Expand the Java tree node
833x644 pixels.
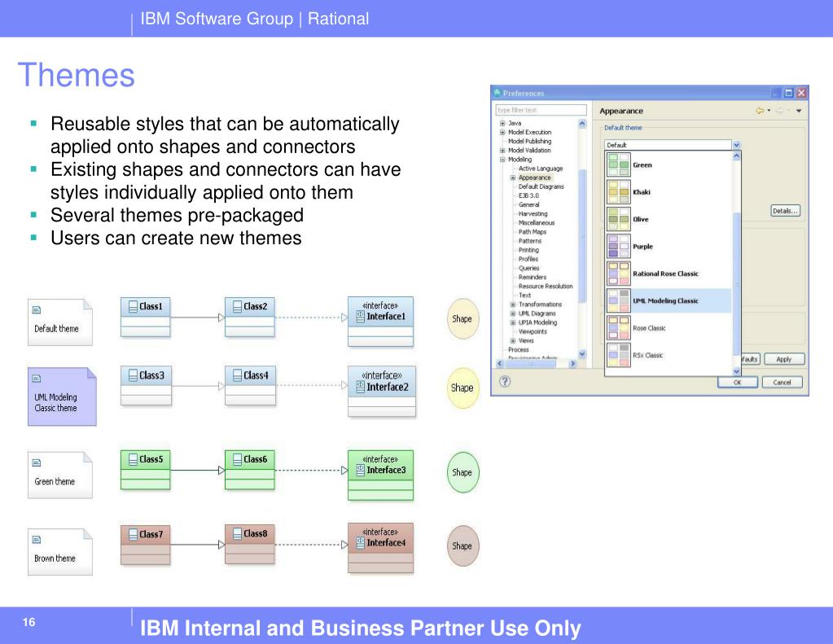coord(502,123)
